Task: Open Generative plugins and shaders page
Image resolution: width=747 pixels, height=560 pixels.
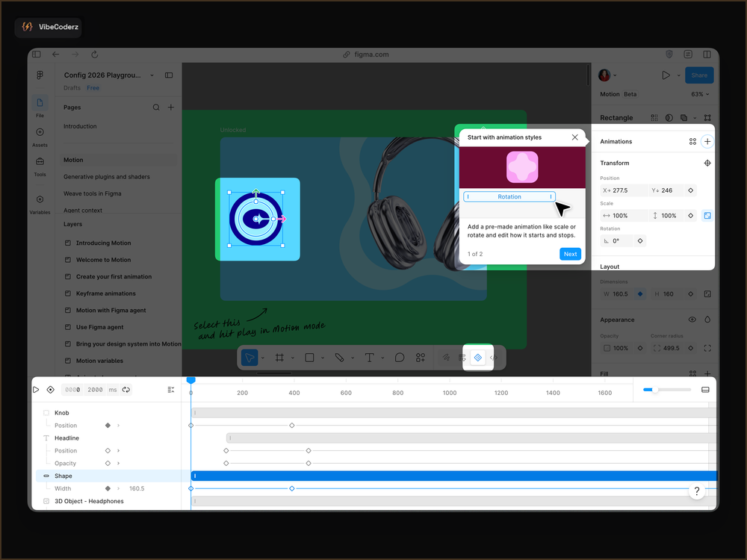Action: click(107, 177)
